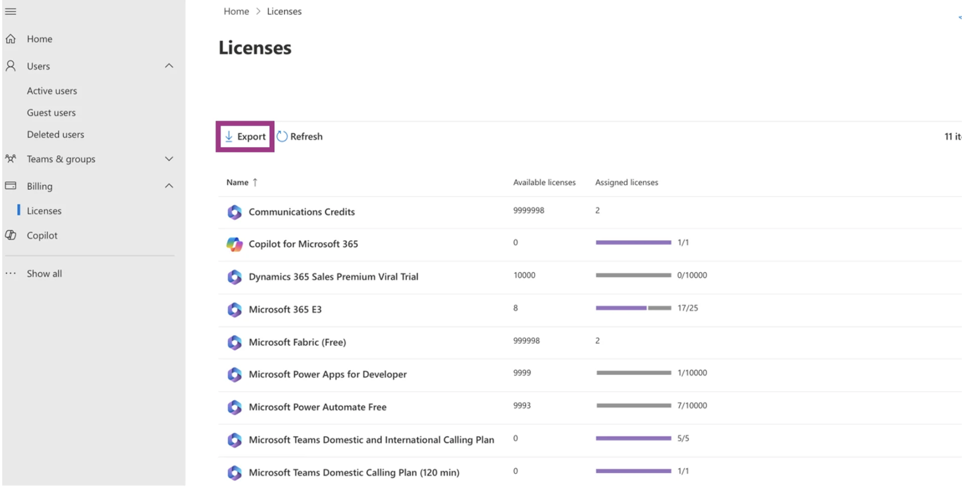
Task: Open Copilot in the navigation
Action: [x=42, y=235]
